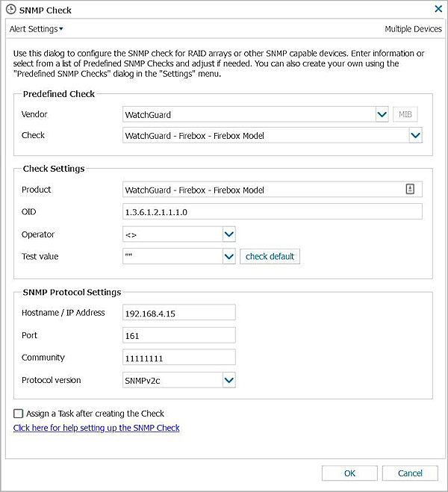Expand the Protocol version dropdown

click(x=229, y=380)
